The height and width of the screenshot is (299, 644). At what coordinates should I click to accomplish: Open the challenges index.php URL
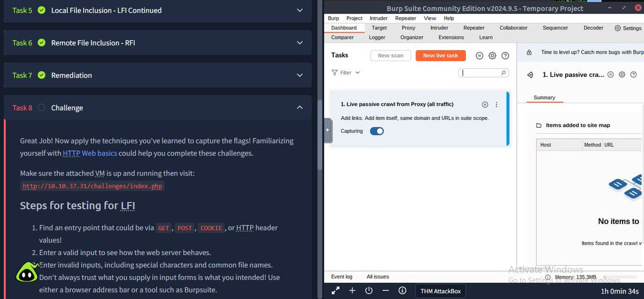coord(92,186)
